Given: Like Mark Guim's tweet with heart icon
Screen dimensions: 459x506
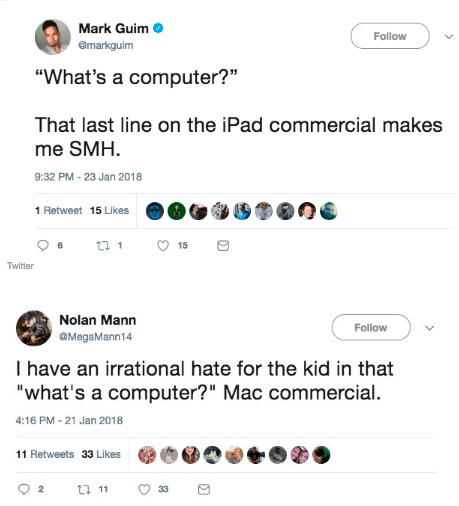Looking at the screenshot, I should click(163, 246).
